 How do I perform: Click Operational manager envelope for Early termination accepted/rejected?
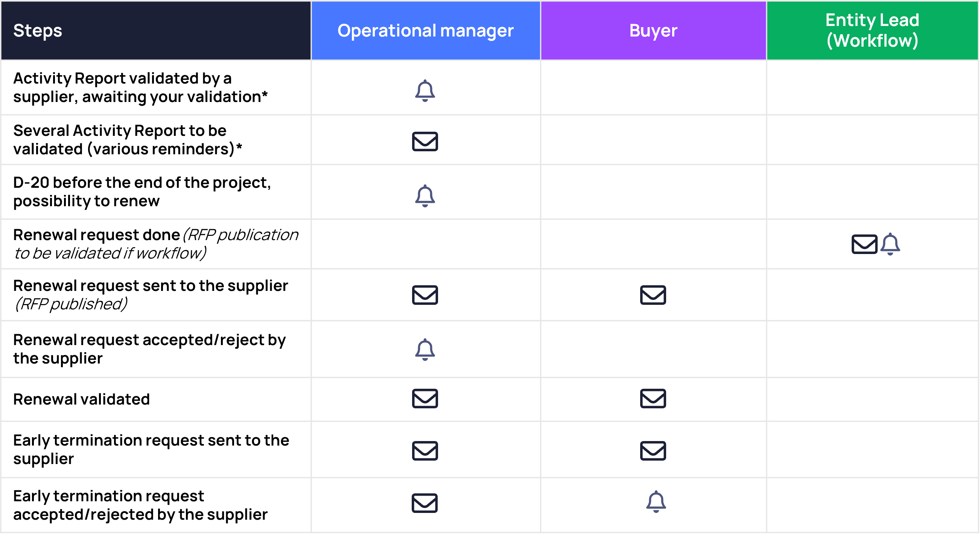[425, 504]
